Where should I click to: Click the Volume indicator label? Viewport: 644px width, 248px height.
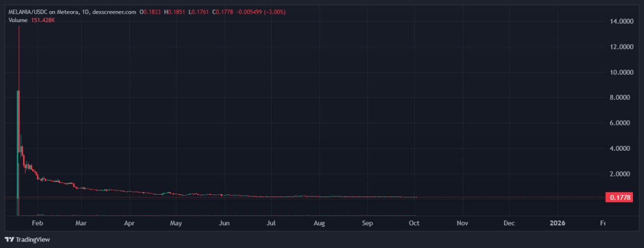[18, 20]
